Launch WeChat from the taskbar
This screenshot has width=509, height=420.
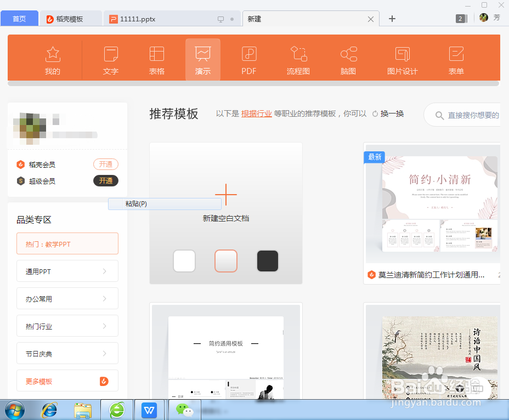184,410
